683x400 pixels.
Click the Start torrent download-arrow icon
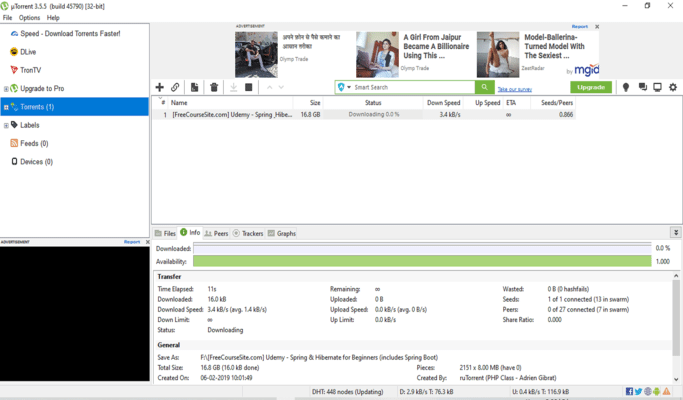[233, 87]
